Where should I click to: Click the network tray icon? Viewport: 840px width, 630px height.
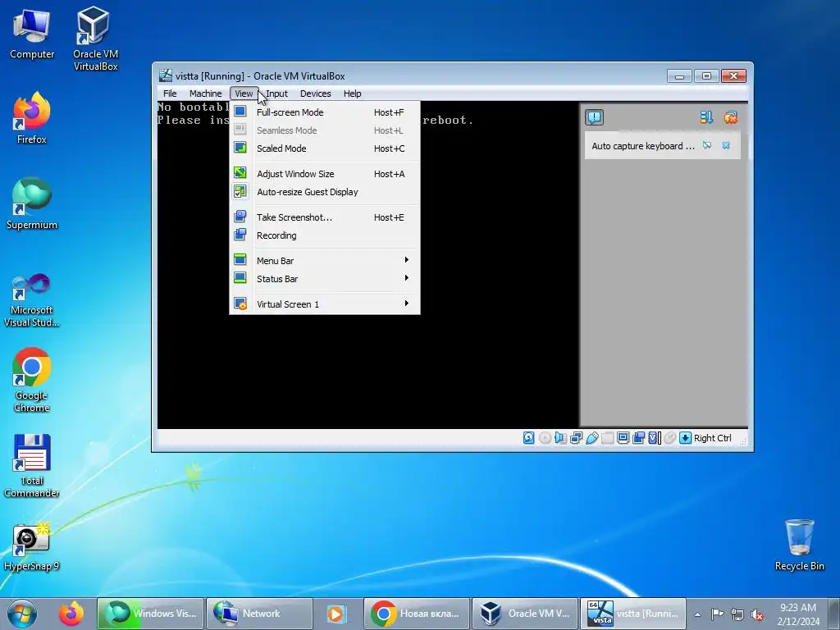pos(737,614)
